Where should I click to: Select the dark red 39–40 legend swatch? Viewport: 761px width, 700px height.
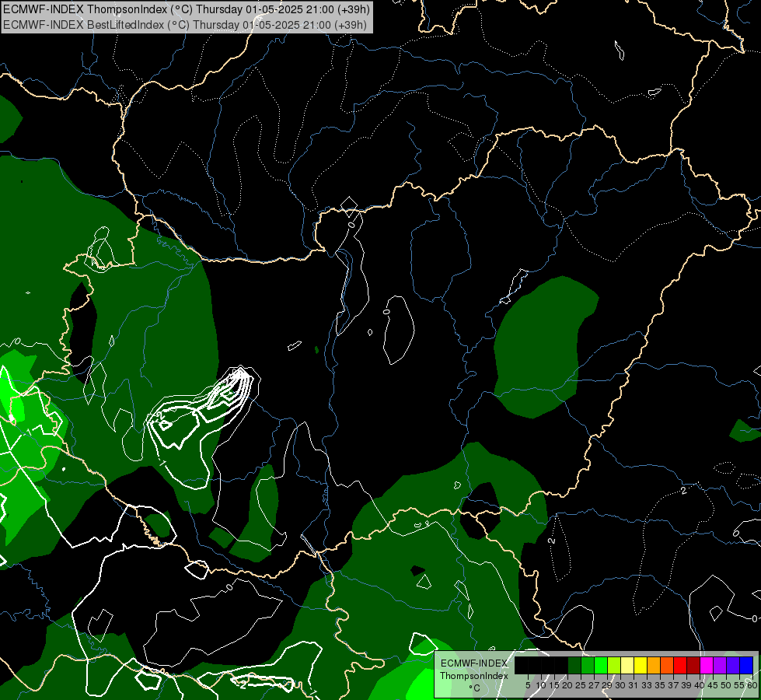pos(693,665)
